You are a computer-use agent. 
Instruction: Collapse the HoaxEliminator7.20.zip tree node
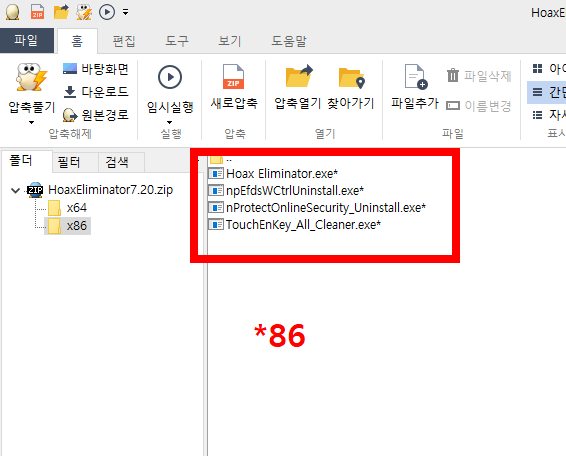16,190
